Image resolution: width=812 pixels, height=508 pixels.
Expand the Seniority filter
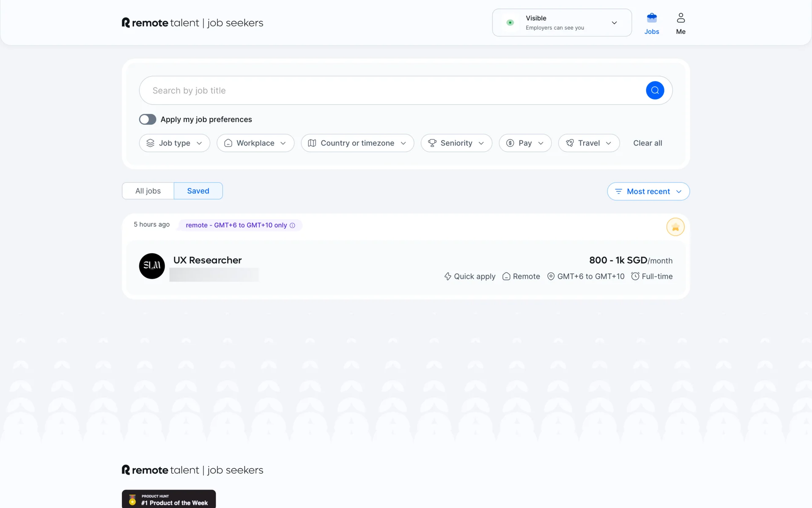456,143
